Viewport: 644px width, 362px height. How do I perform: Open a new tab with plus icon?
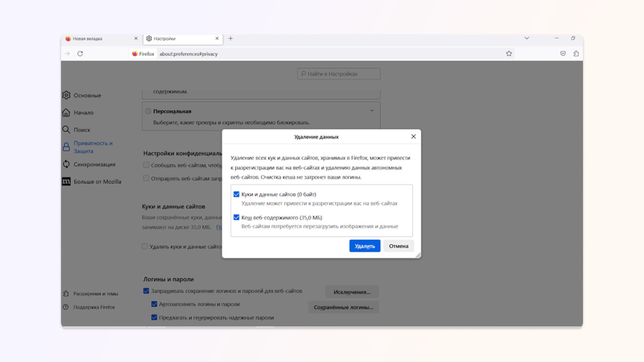230,39
